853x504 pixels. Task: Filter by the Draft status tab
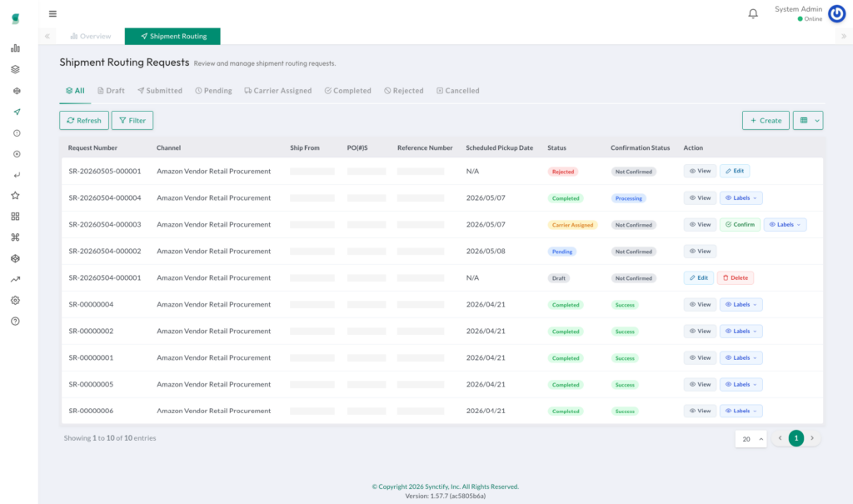click(111, 91)
